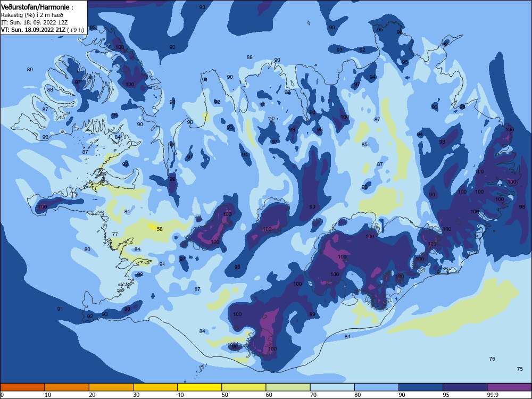Select the 'IT: Sun. 18. 09. 2022 12Z' line
The width and height of the screenshot is (532, 399).
pyautogui.click(x=34, y=22)
